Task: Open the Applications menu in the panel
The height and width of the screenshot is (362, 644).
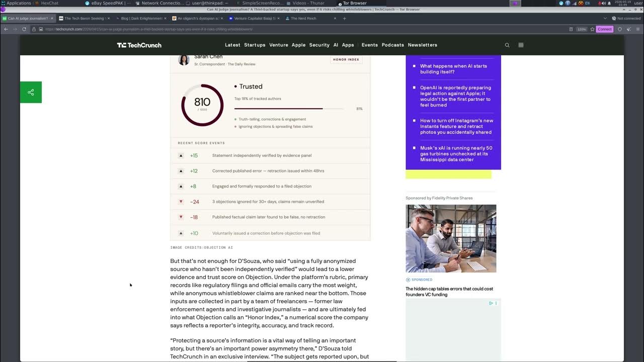Action: coord(16,3)
